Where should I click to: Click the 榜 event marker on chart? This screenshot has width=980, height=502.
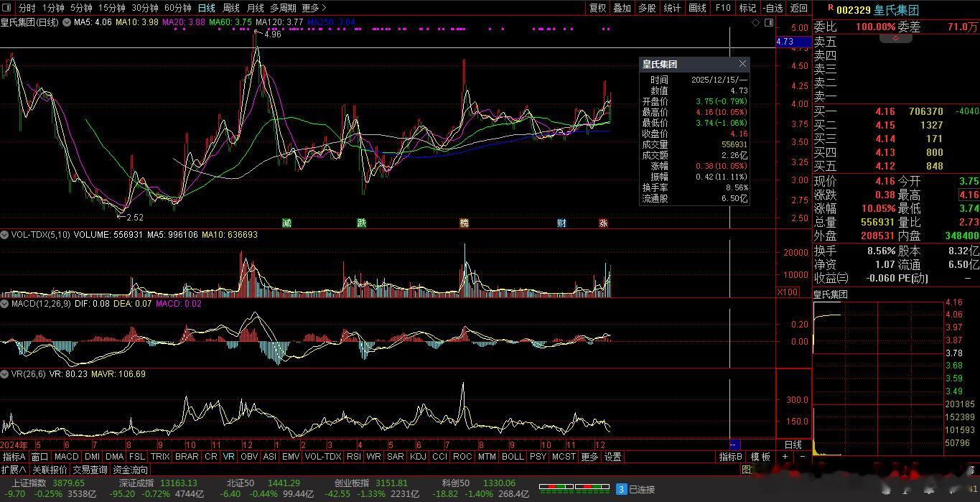tap(464, 223)
